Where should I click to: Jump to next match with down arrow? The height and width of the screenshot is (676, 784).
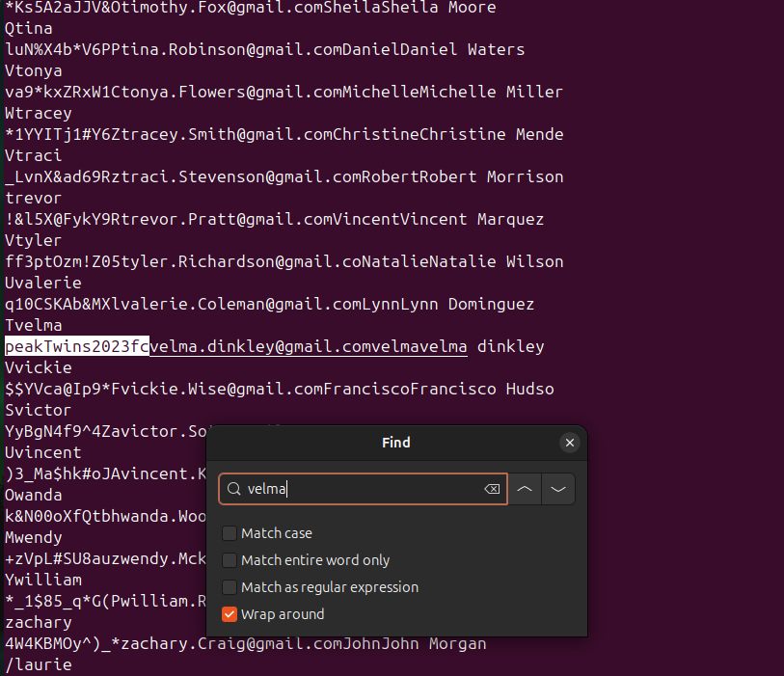click(558, 489)
